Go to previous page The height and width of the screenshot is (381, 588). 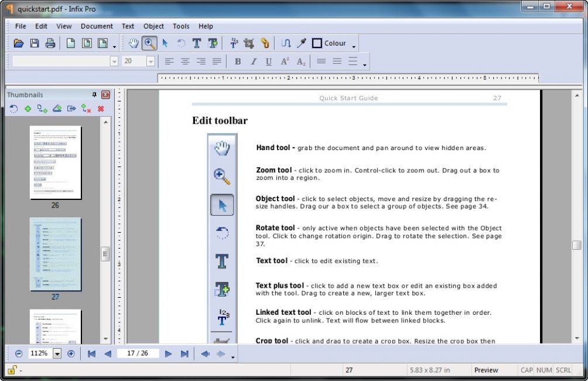point(108,353)
